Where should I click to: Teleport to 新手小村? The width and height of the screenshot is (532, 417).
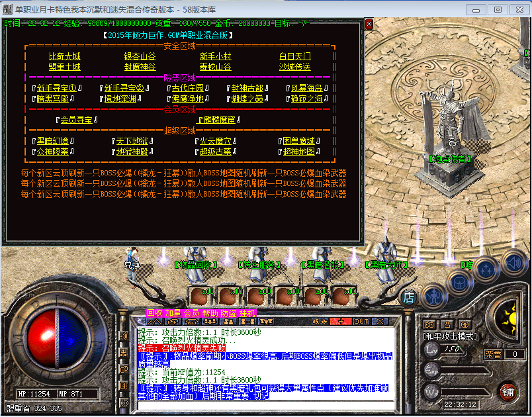[x=216, y=56]
